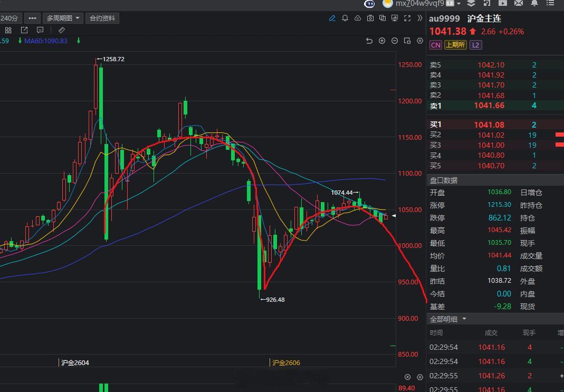Click the 1074.44 price marker on the chart
The width and height of the screenshot is (564, 392).
coord(343,193)
